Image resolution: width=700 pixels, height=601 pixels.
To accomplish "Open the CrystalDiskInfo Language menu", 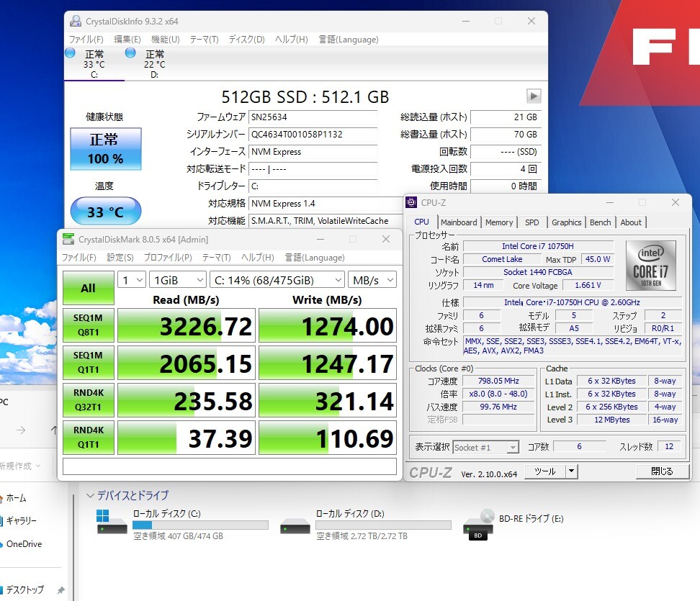I will (349, 40).
